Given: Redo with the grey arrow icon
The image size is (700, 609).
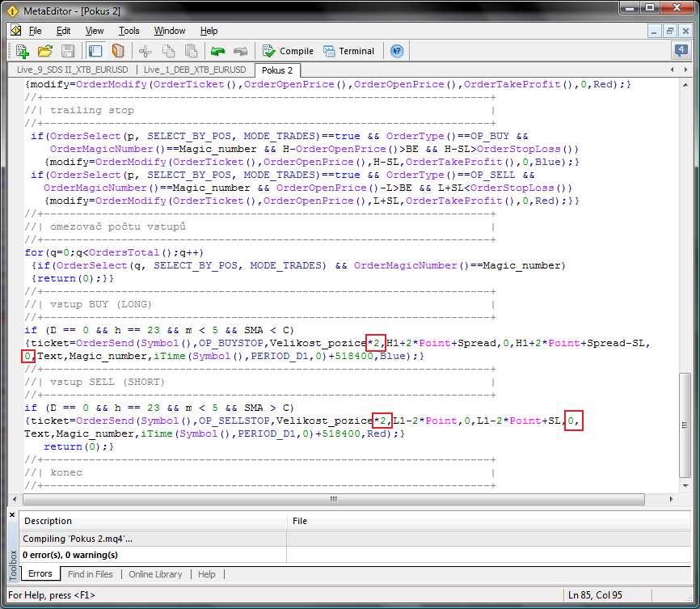Looking at the screenshot, I should (x=241, y=51).
